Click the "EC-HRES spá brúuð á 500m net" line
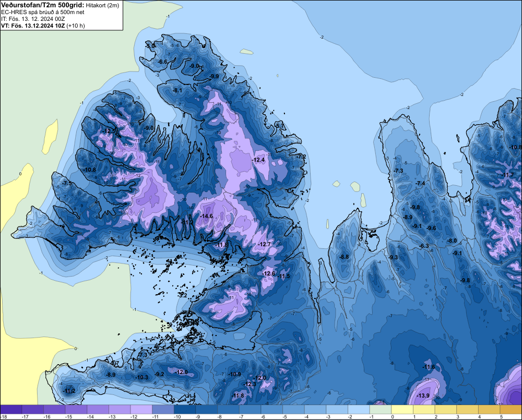 (42, 12)
